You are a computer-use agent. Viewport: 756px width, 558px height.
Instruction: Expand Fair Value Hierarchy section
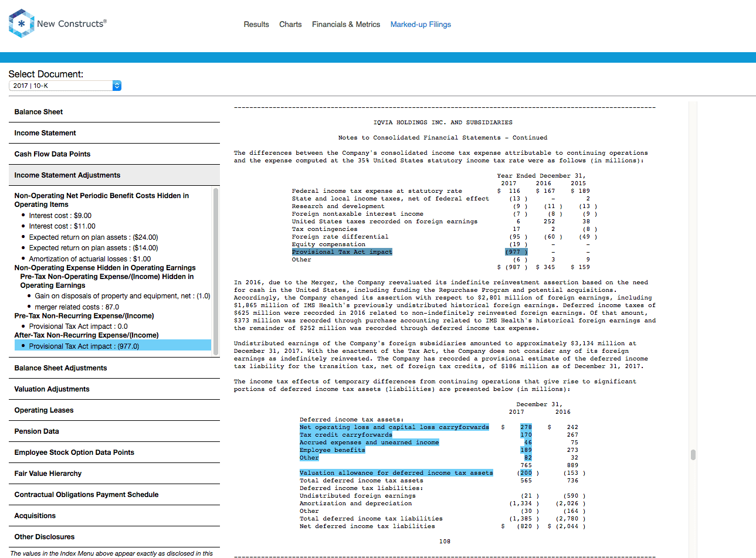pos(114,474)
